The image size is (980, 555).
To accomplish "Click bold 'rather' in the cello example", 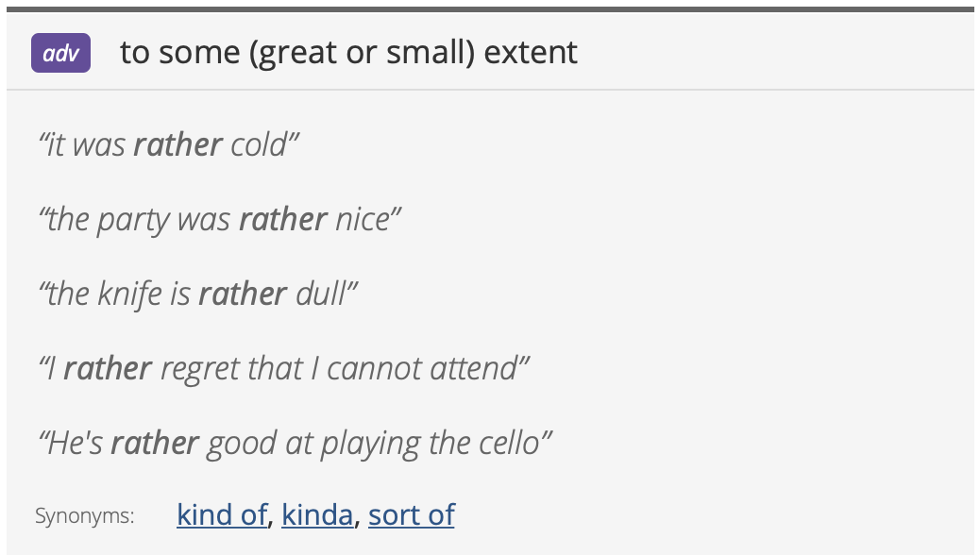I will [155, 443].
